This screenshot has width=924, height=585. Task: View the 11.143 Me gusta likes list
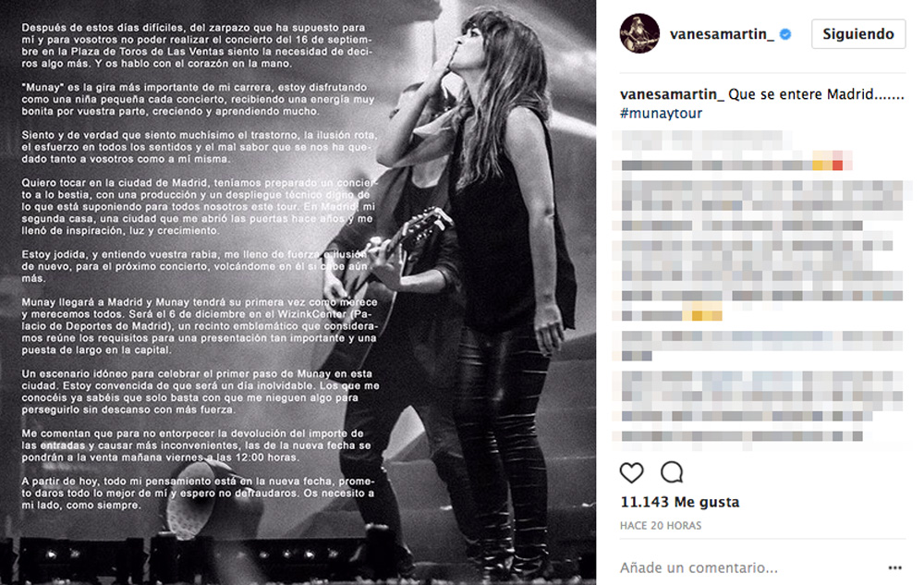tap(679, 502)
